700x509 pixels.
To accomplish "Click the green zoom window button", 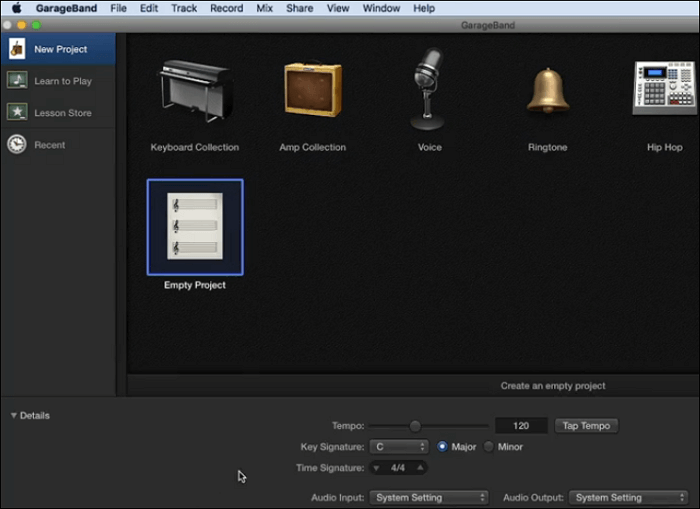I will pos(37,25).
